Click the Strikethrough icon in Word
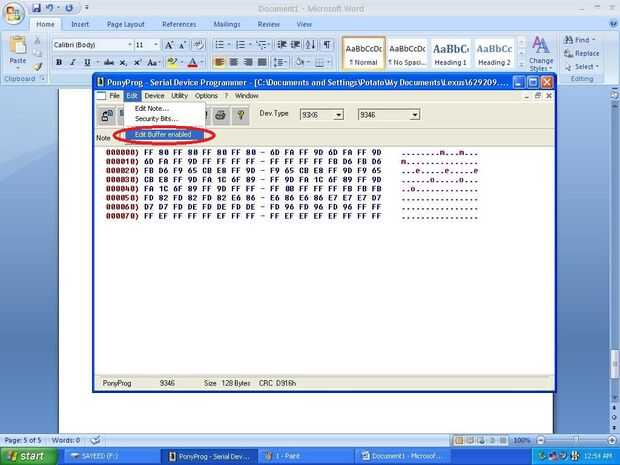 pos(109,62)
